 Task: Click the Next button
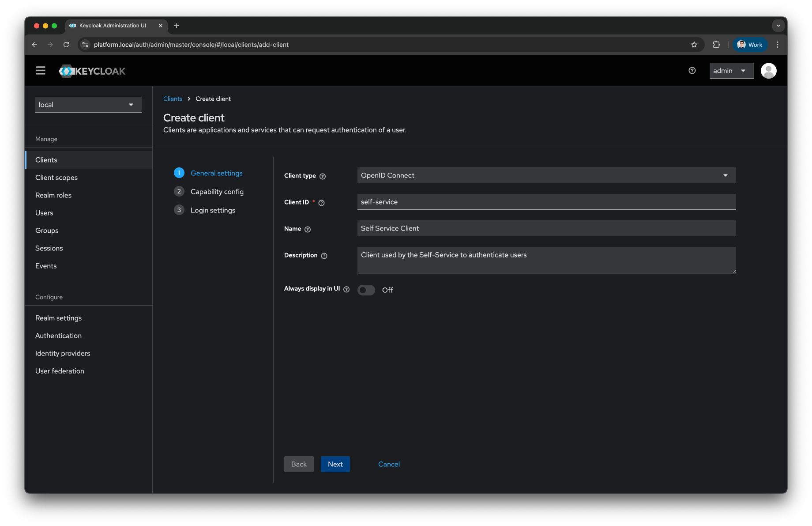(335, 464)
